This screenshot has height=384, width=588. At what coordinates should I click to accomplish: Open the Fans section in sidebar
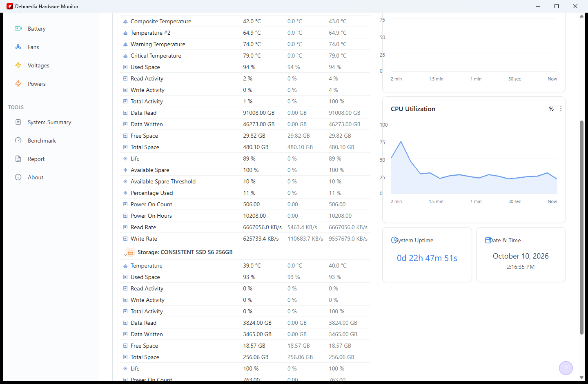(x=33, y=47)
